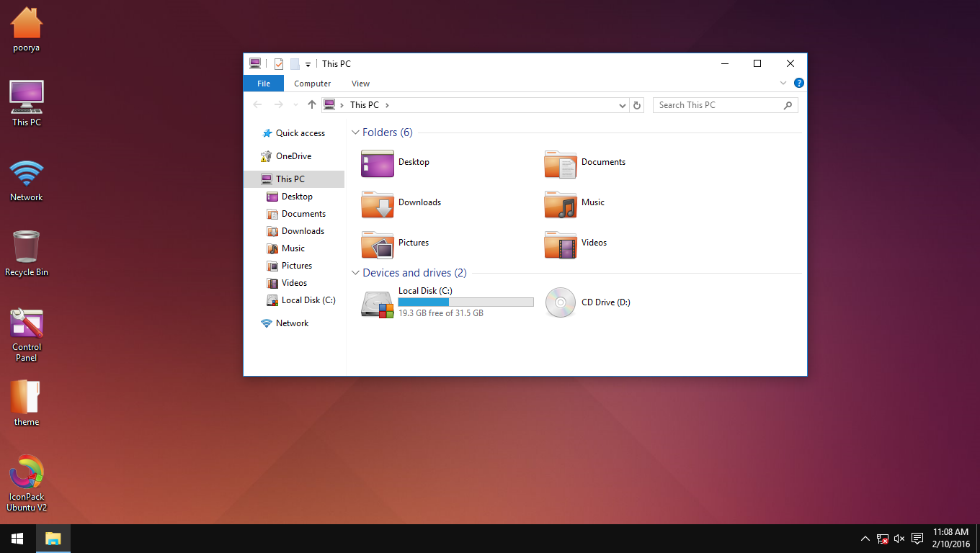Click the Forward navigation arrow
Image resolution: width=980 pixels, height=553 pixels.
[279, 105]
